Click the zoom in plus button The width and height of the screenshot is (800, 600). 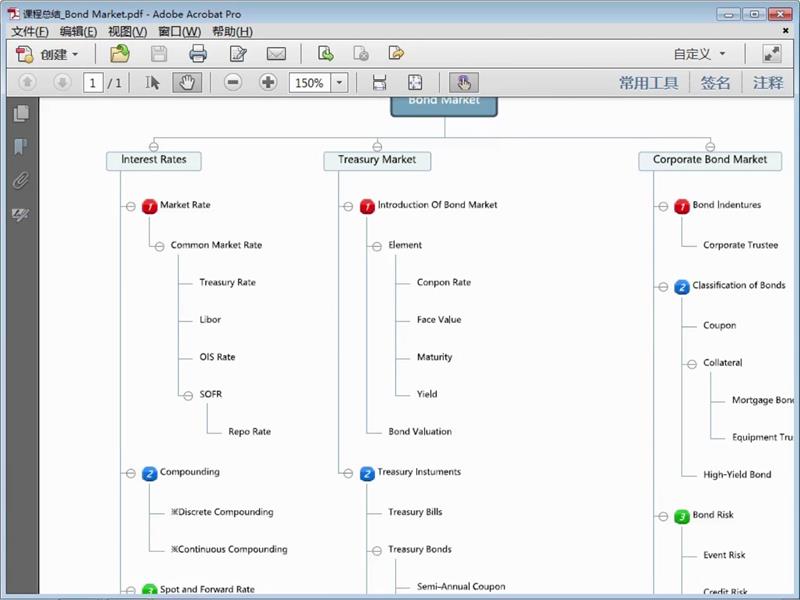(268, 83)
